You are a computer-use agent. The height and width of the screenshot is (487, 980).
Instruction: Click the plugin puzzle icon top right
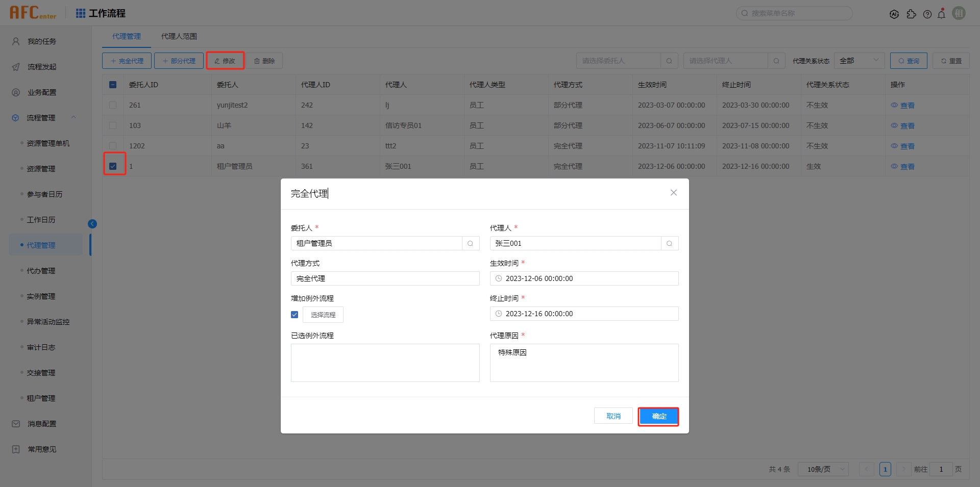click(x=912, y=14)
